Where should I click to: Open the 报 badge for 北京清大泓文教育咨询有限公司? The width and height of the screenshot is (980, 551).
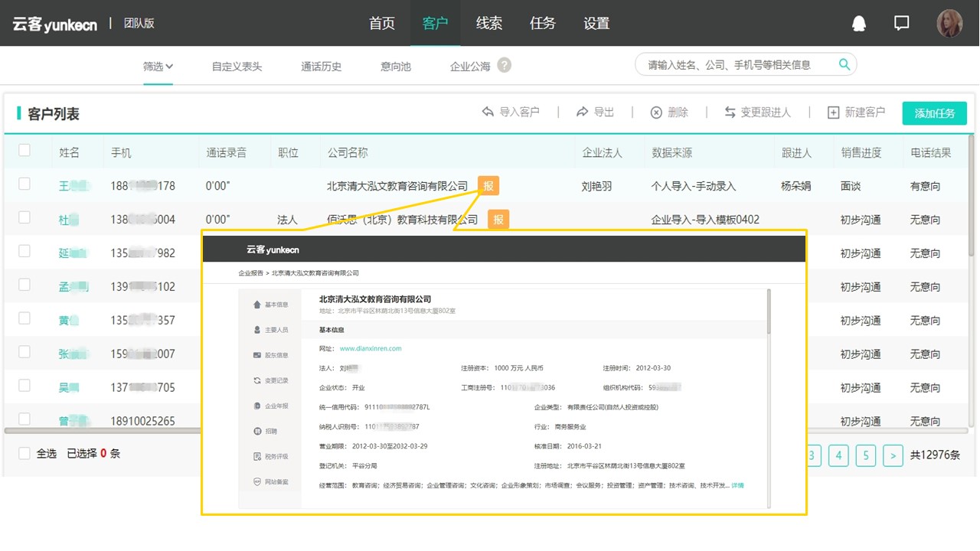488,186
